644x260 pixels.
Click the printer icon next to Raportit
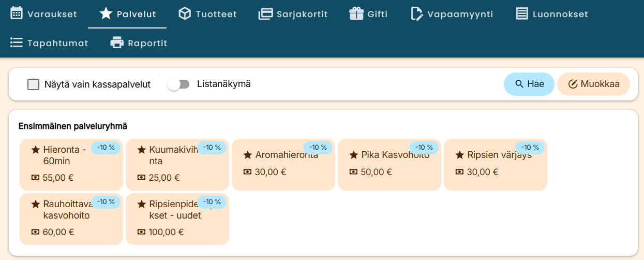117,43
